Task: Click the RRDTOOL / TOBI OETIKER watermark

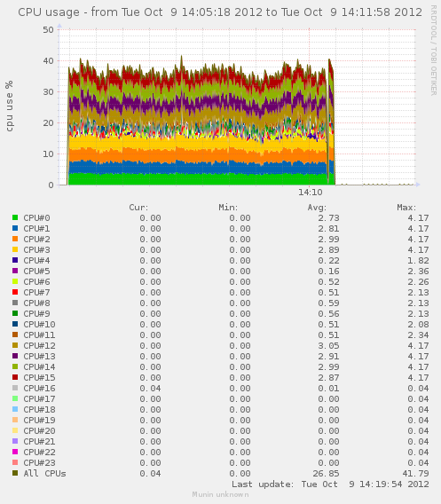Action: click(x=434, y=51)
